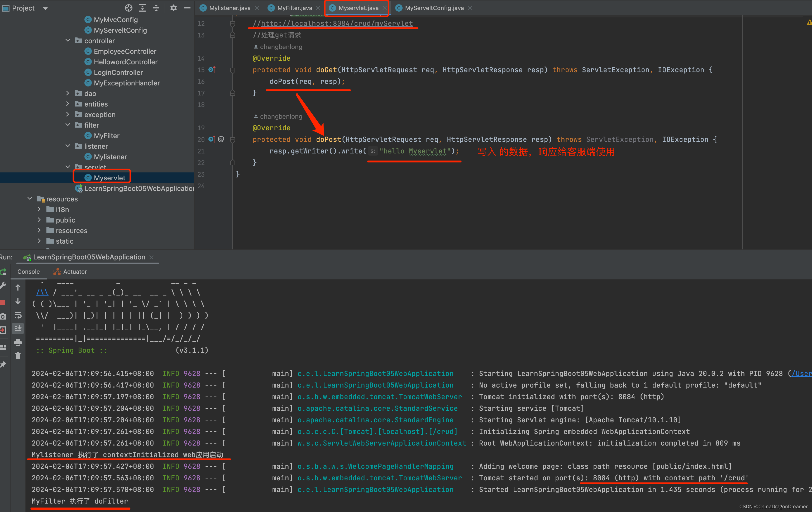Click the TomcatWebServer logger on started line
812x512 pixels.
pos(379,478)
